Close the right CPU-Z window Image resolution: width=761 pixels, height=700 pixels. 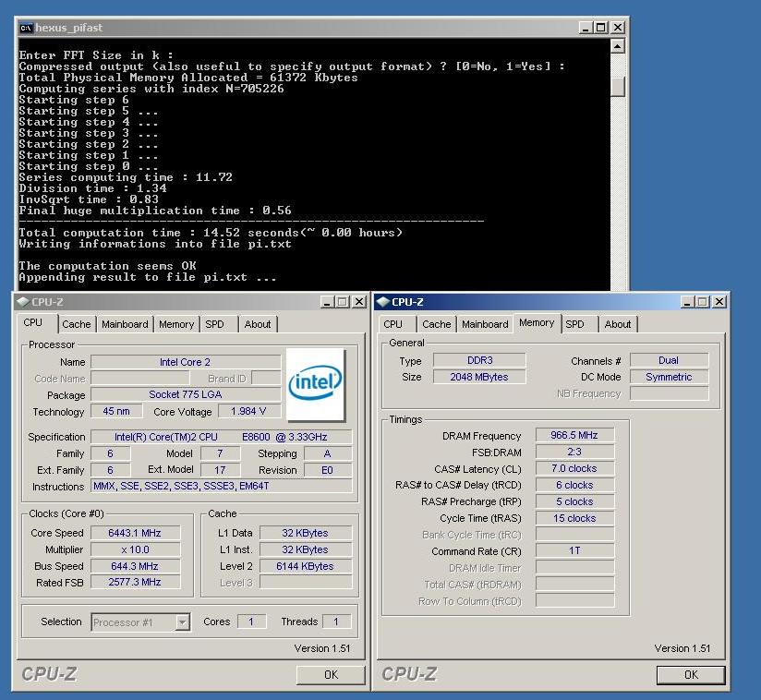coord(719,301)
